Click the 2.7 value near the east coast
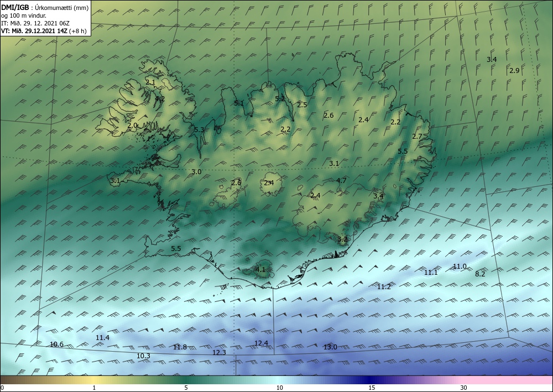Screen dimensions: 553x392 417,137
